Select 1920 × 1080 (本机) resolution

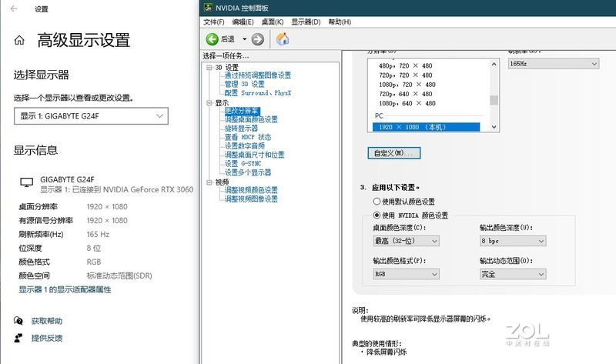427,127
